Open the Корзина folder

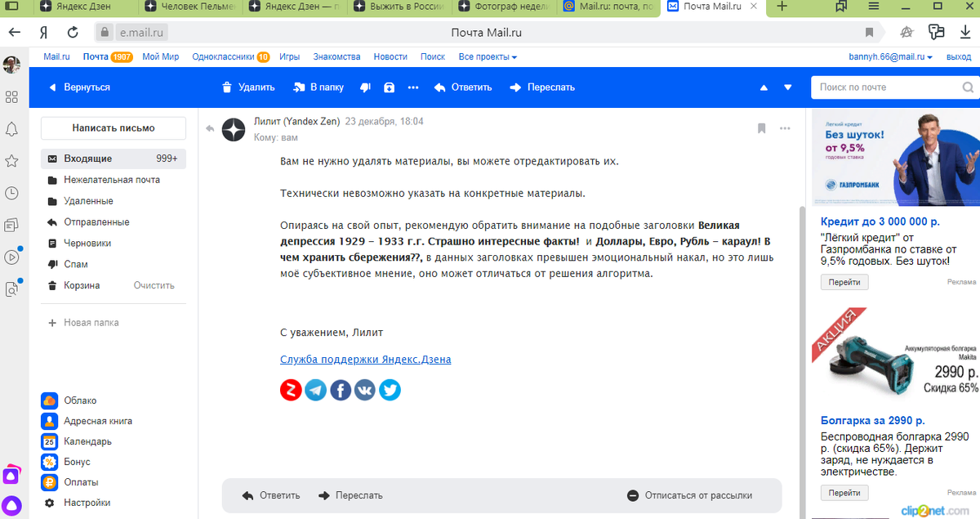[82, 286]
